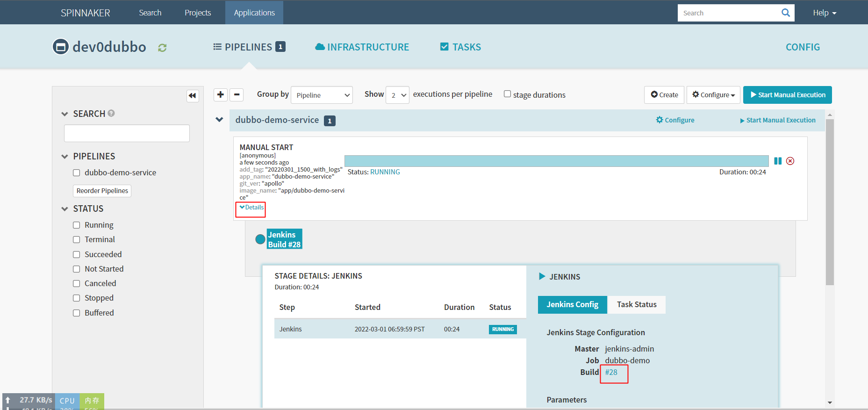The height and width of the screenshot is (410, 868).
Task: Select the Task Status tab
Action: (x=637, y=305)
